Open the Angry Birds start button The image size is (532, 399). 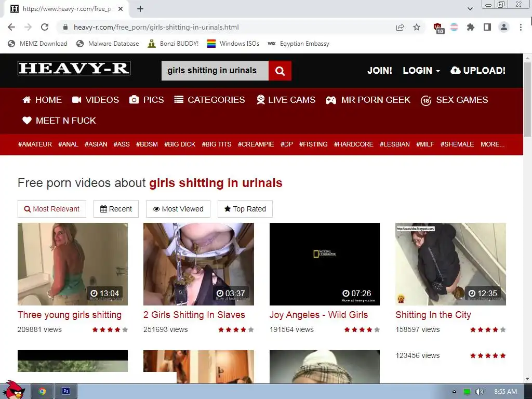(13, 390)
